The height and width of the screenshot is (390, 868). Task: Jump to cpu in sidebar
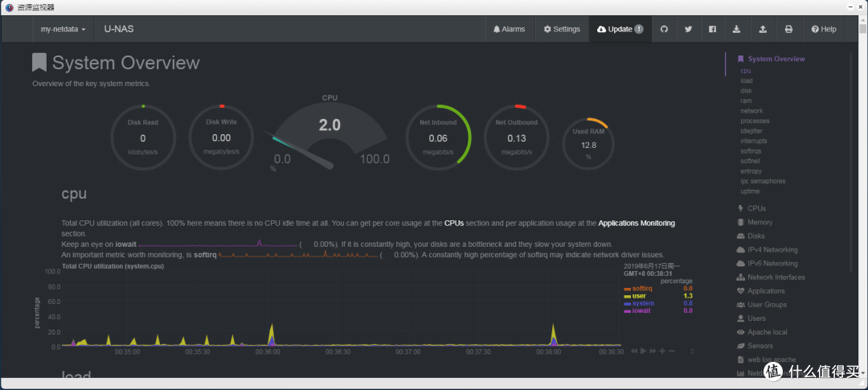coord(746,71)
